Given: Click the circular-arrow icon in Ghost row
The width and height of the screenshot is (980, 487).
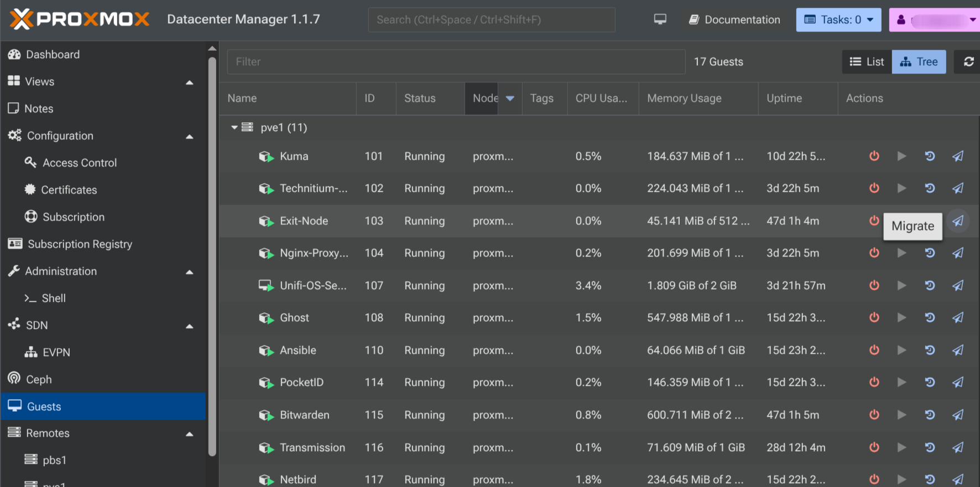Looking at the screenshot, I should point(930,317).
